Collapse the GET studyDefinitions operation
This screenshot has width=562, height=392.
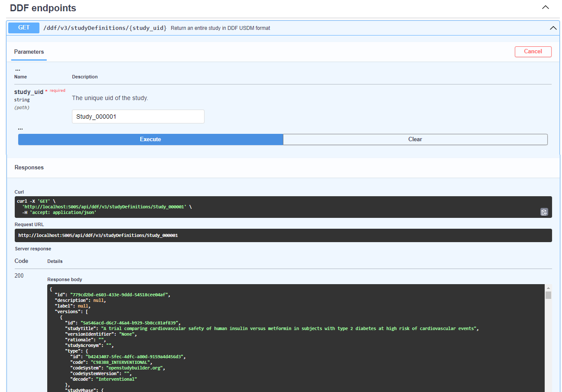pyautogui.click(x=553, y=28)
